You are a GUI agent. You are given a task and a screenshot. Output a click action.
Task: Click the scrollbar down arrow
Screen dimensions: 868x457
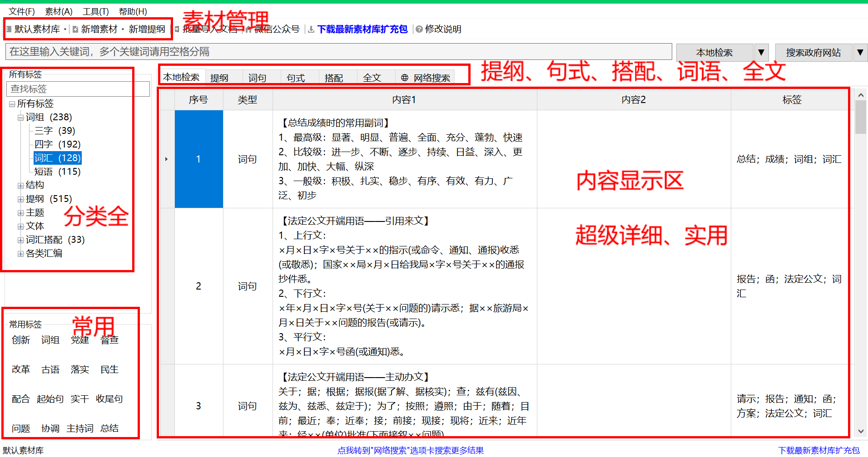(861, 431)
